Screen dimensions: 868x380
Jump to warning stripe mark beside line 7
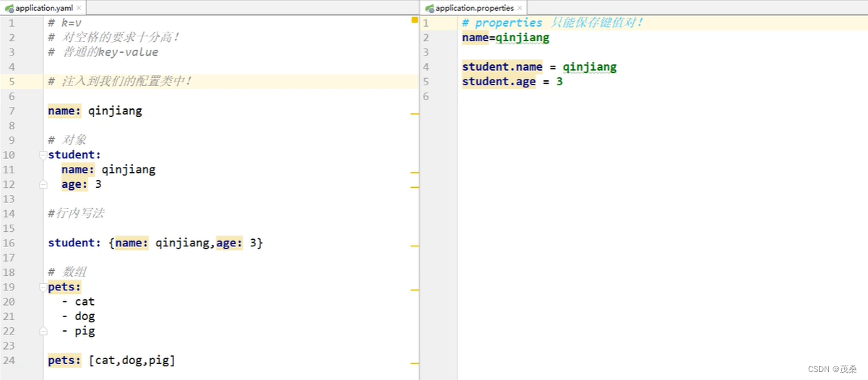[x=414, y=114]
